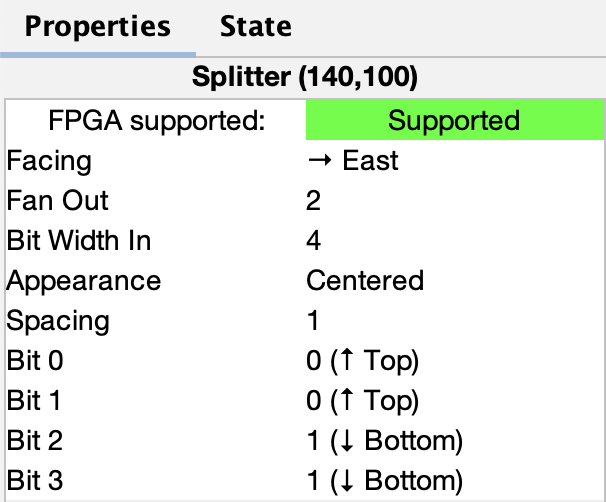Screen dimensions: 606x502
Task: Select the Fan Out property row label
Action: [57, 201]
